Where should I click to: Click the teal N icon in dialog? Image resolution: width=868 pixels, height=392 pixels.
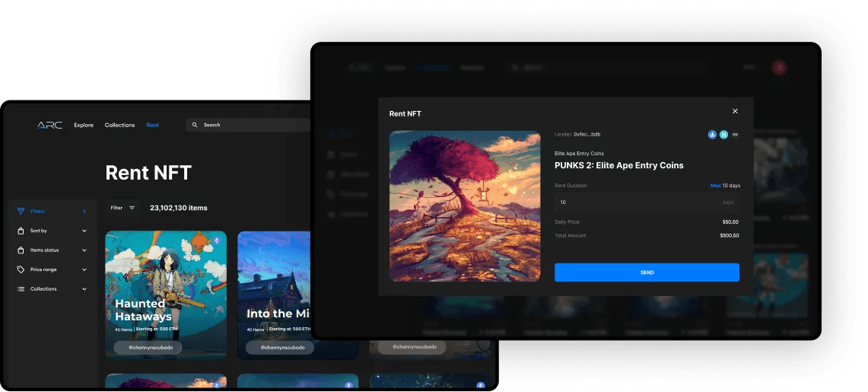(x=723, y=135)
